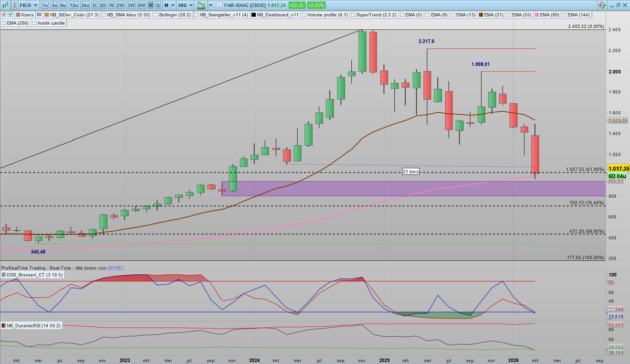Minimize the chart window
630x364 pixels.
tap(612, 6)
